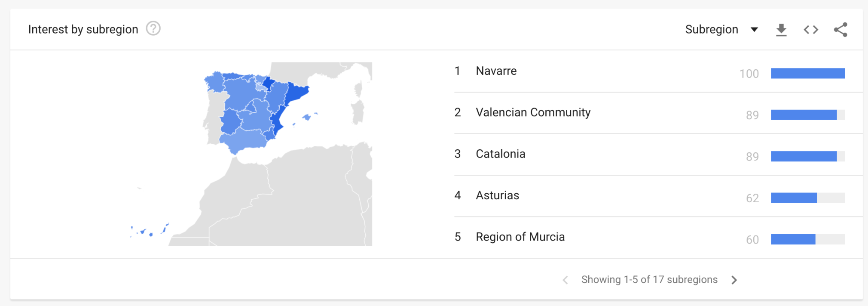Download subregion data as CSV

pyautogui.click(x=781, y=30)
